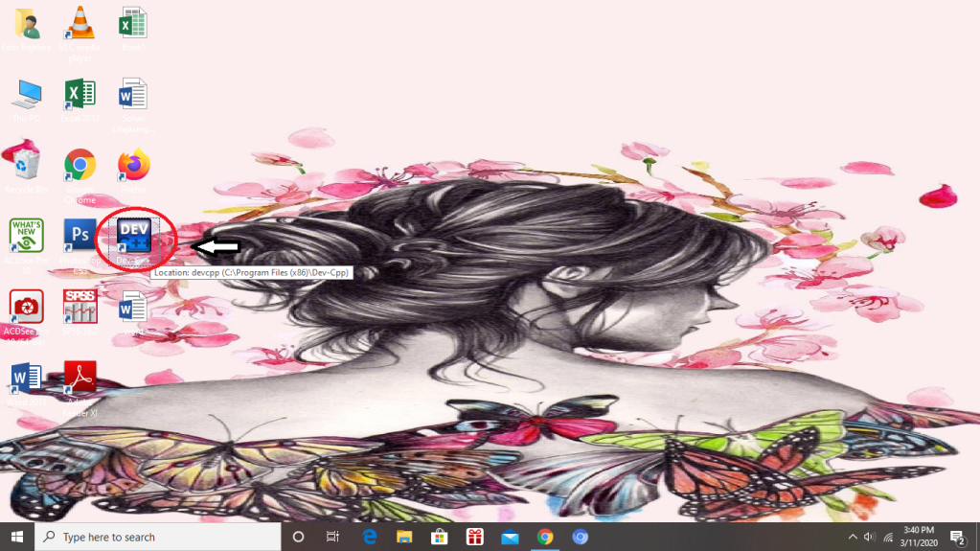Open the Dev-C++ desktop shortcut

[133, 236]
